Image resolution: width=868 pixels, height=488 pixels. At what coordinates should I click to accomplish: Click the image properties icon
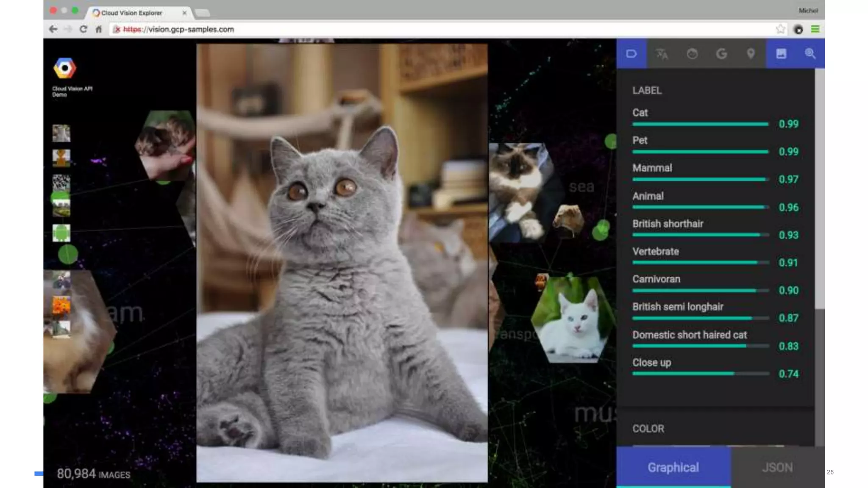coord(781,54)
